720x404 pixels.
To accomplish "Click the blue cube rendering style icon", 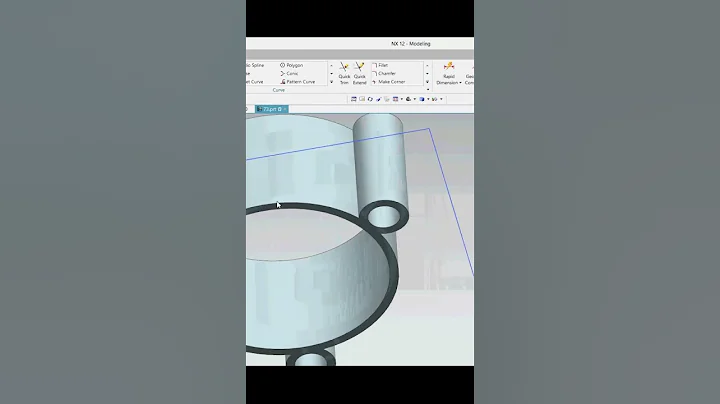I will [422, 99].
